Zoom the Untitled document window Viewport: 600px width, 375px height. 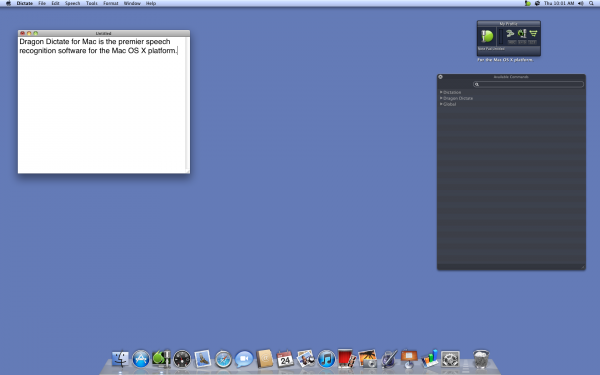point(35,33)
